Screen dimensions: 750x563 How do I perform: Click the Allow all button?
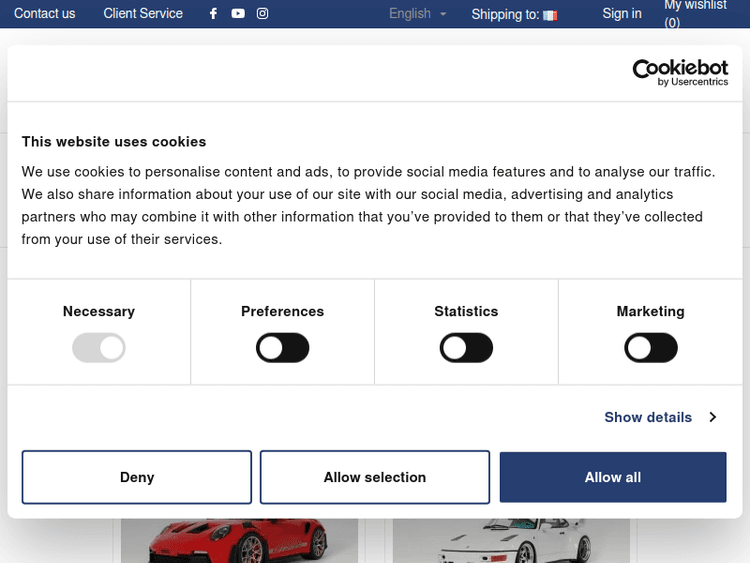pyautogui.click(x=613, y=477)
